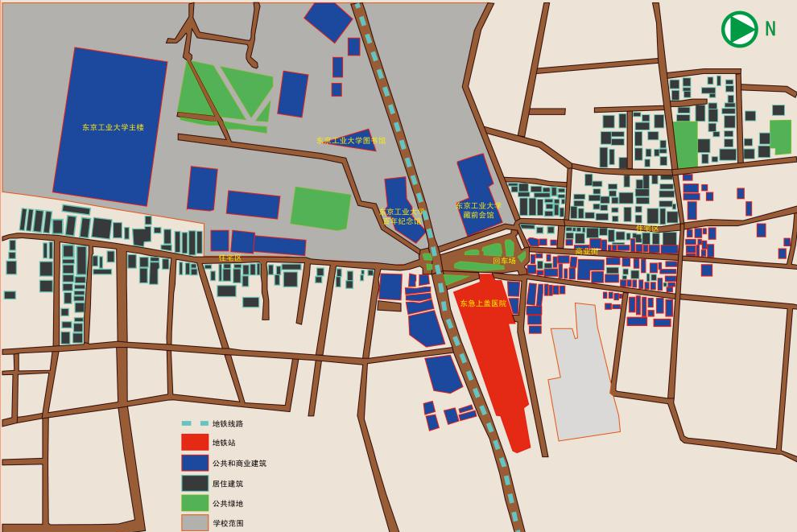Click the 东京工业大学图书馆 label
The height and width of the screenshot is (532, 797).
351,140
